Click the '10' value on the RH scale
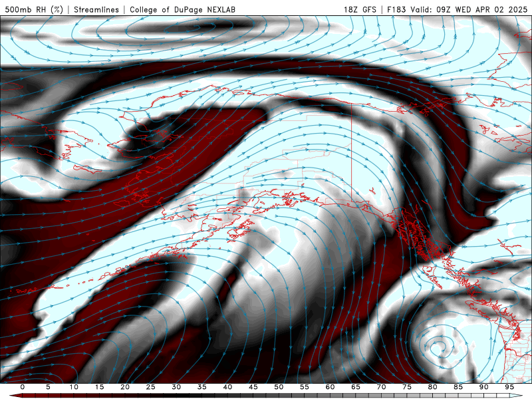This screenshot has width=532, height=399. click(x=74, y=387)
